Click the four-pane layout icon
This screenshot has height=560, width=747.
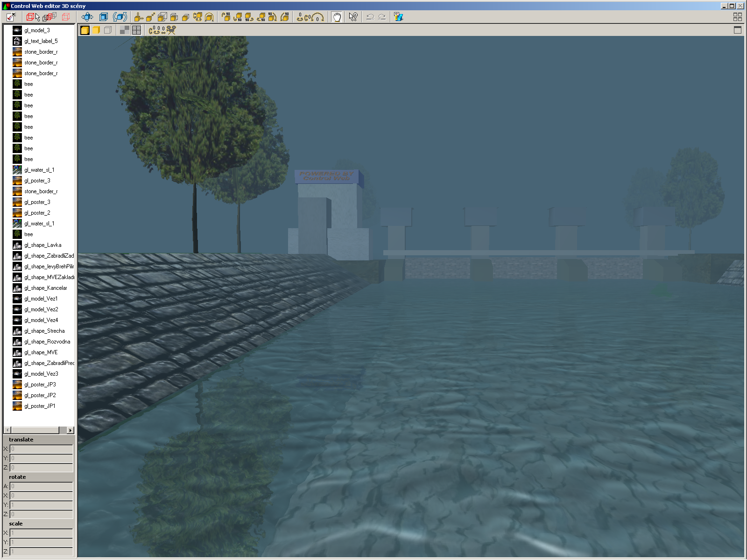click(737, 17)
